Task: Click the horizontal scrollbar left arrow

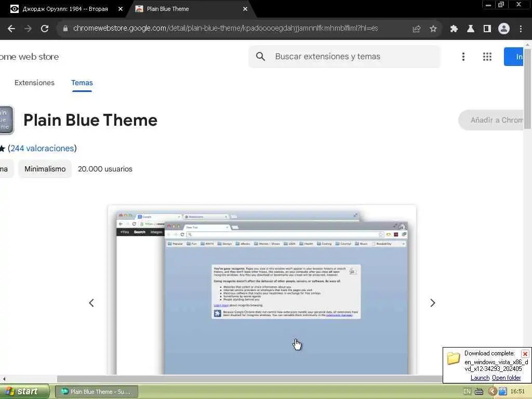Action: (x=4, y=379)
